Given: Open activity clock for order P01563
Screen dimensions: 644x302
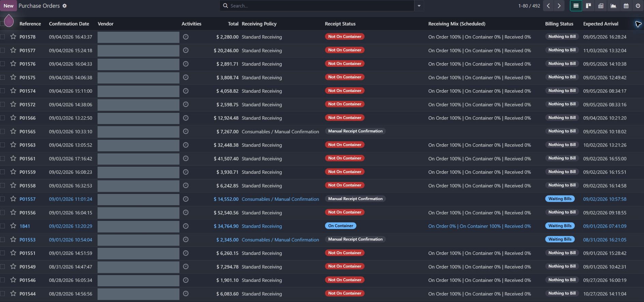Looking at the screenshot, I should point(186,145).
